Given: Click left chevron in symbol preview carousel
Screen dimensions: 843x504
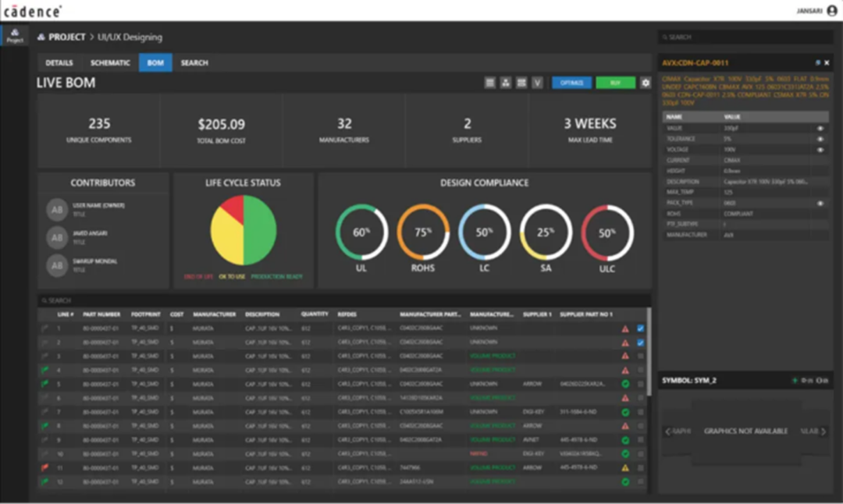Looking at the screenshot, I should click(667, 431).
